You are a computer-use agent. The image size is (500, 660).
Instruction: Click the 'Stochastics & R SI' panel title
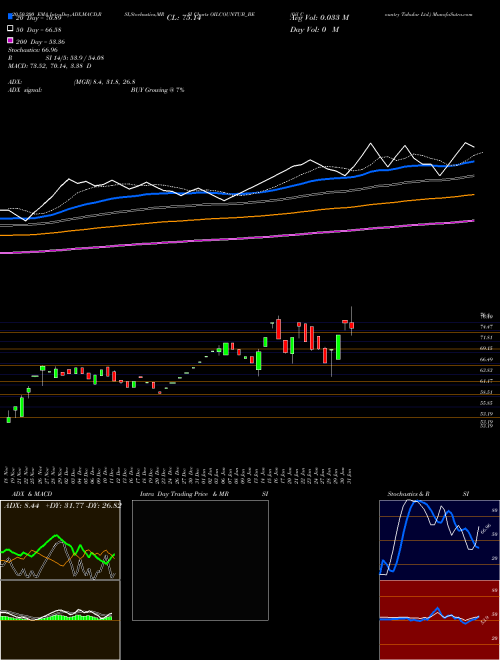428,494
